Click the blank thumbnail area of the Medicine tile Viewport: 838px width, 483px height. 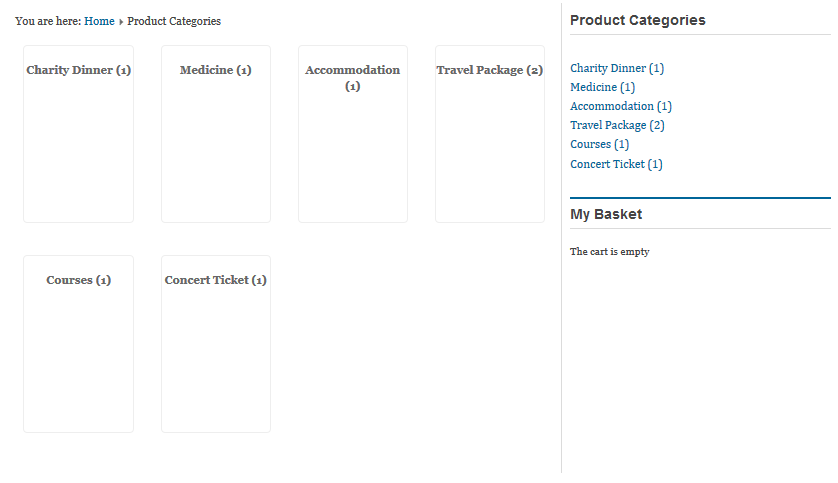tap(215, 150)
